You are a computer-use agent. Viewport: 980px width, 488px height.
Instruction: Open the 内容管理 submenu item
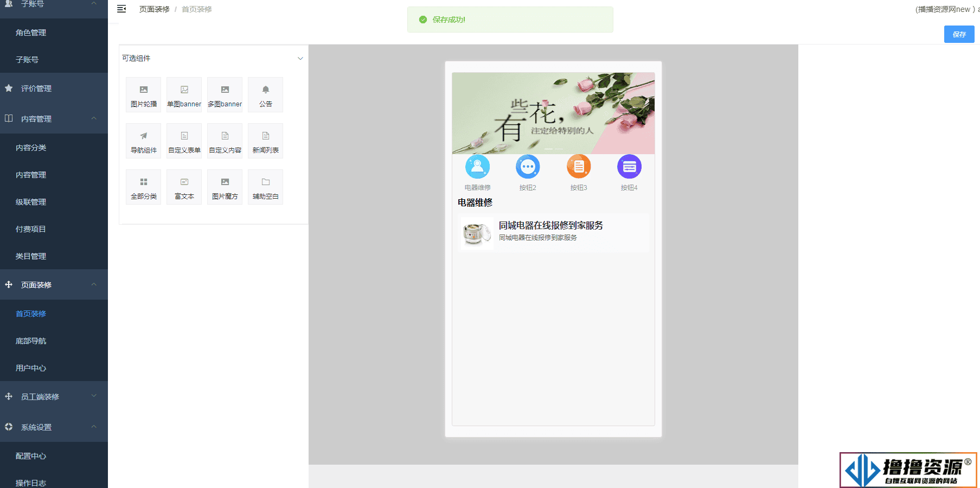click(x=54, y=175)
